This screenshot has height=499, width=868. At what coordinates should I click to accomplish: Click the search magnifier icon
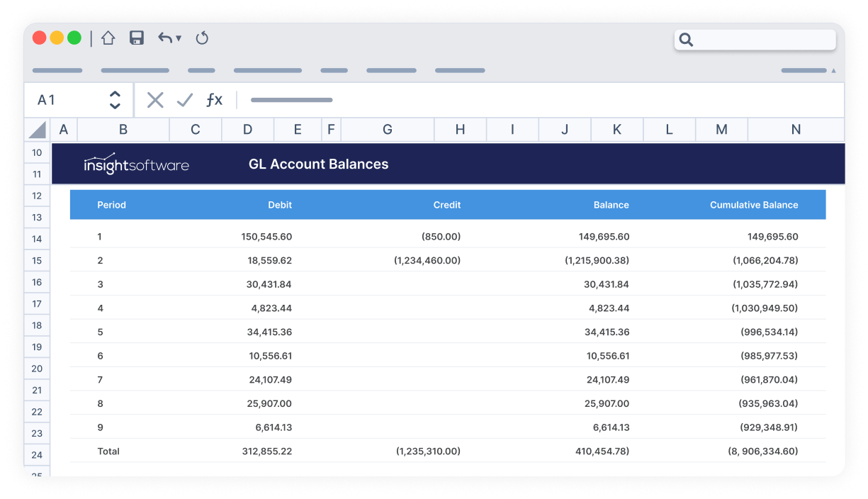click(686, 40)
